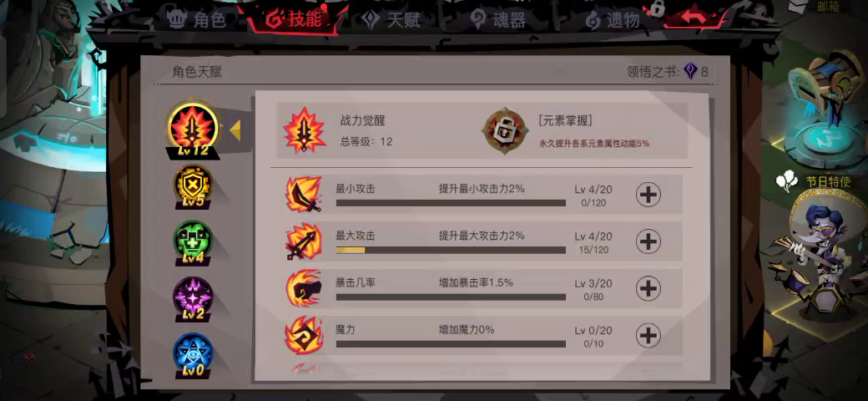This screenshot has height=401, width=868.
Task: Upgrade 最小攻击 with the plus button
Action: 648,195
